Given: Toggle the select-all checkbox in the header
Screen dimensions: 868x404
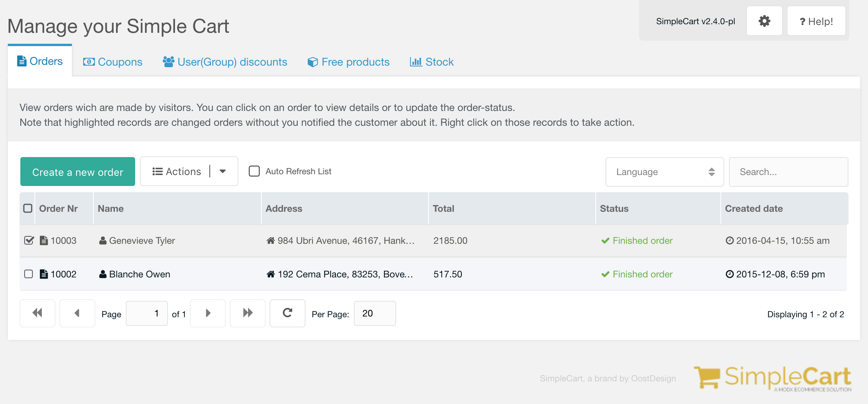Looking at the screenshot, I should coord(27,208).
